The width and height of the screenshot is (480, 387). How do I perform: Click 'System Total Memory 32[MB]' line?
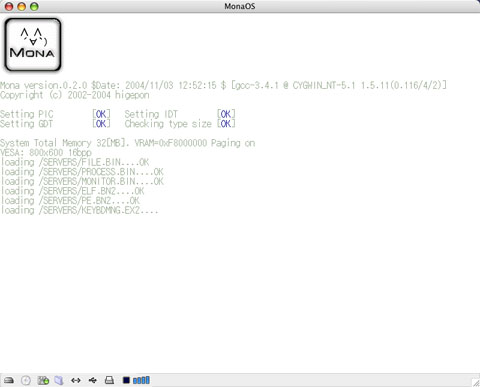pyautogui.click(x=128, y=143)
